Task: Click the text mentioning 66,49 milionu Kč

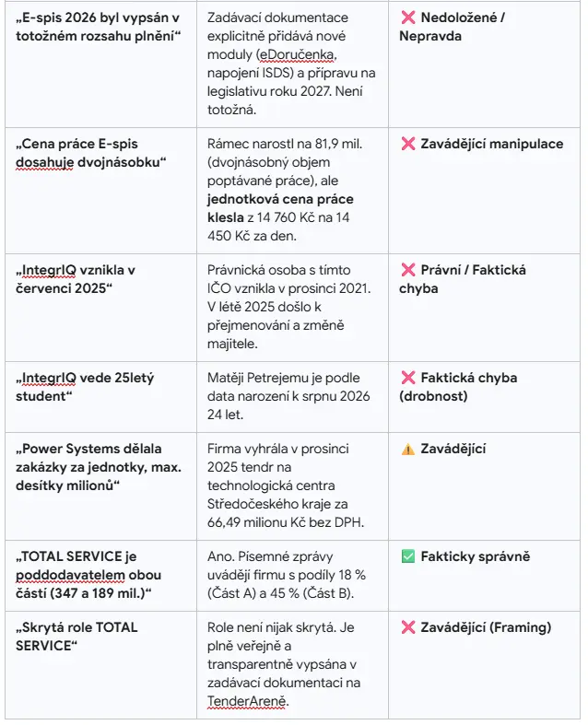Action: point(286,522)
